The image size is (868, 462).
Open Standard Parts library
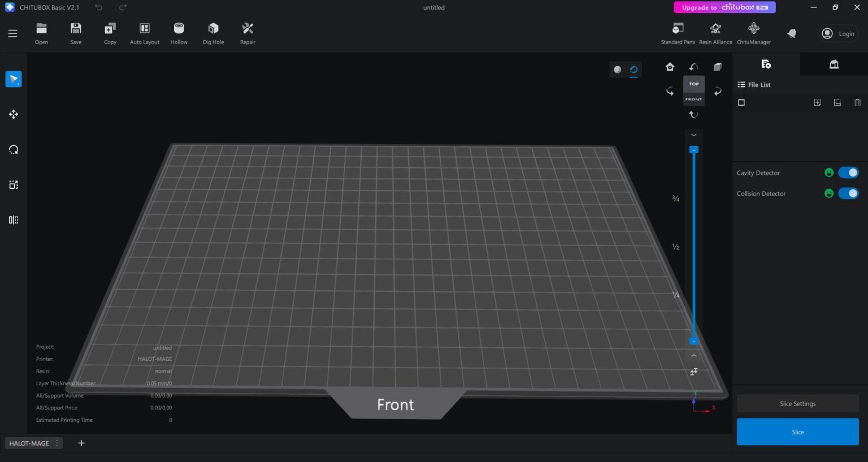click(678, 33)
